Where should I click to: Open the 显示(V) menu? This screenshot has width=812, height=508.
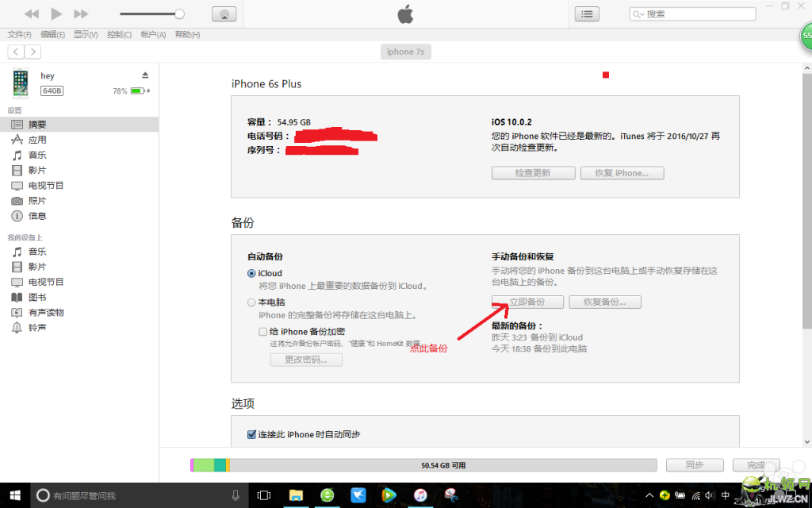click(x=86, y=35)
